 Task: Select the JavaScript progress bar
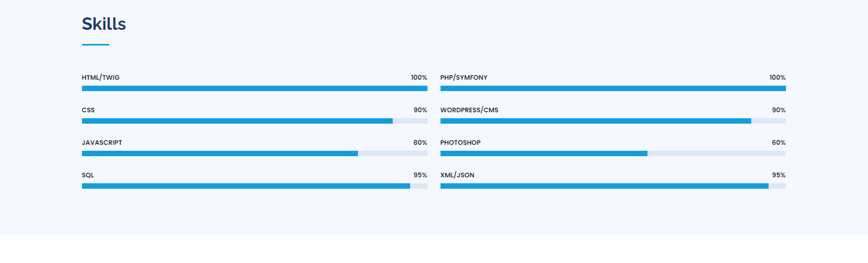coord(254,153)
